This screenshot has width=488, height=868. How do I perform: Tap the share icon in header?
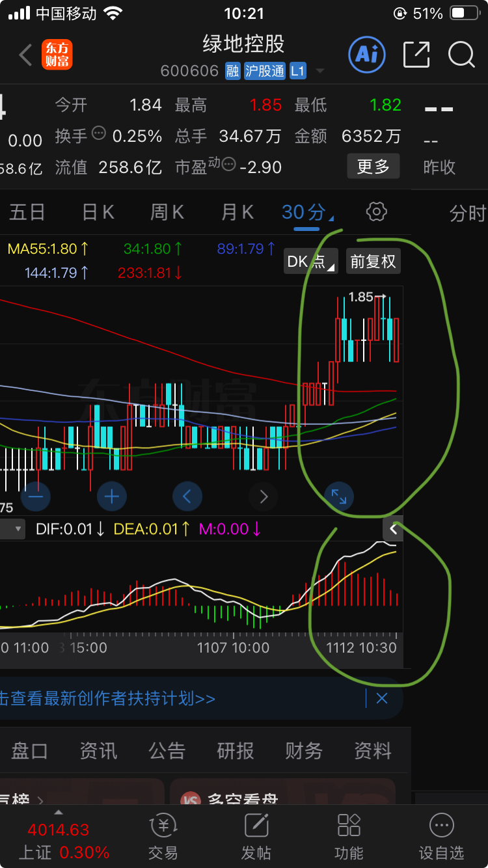click(x=416, y=55)
